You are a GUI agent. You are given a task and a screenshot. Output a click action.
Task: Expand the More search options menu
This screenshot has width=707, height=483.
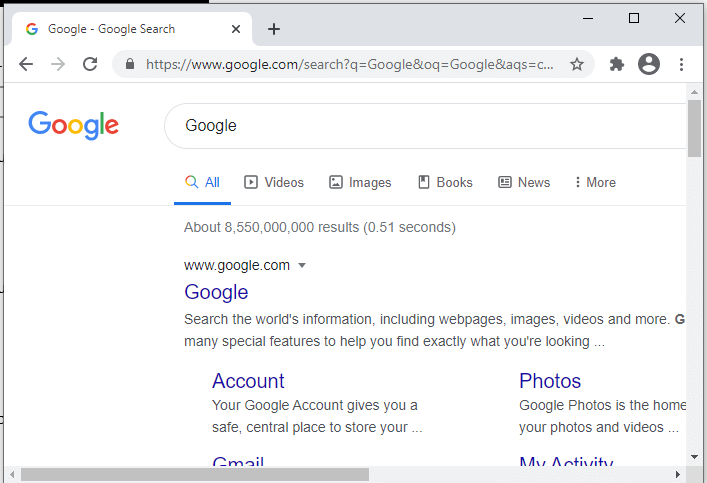click(595, 183)
